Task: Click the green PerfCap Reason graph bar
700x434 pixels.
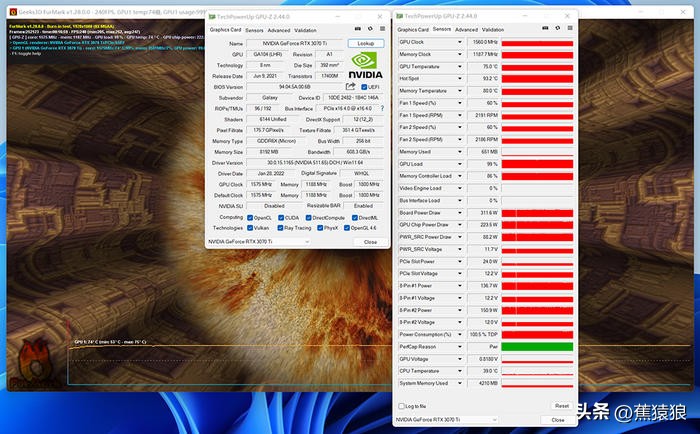Action: tap(537, 346)
